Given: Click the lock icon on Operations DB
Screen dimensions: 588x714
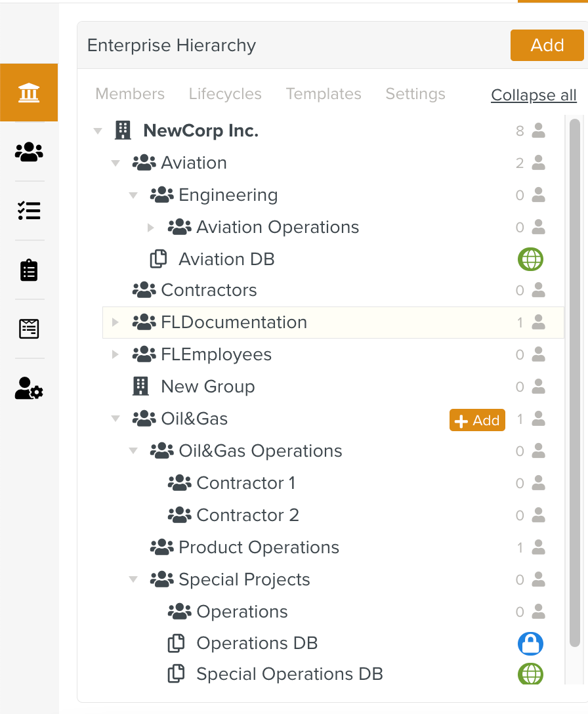Looking at the screenshot, I should 530,643.
